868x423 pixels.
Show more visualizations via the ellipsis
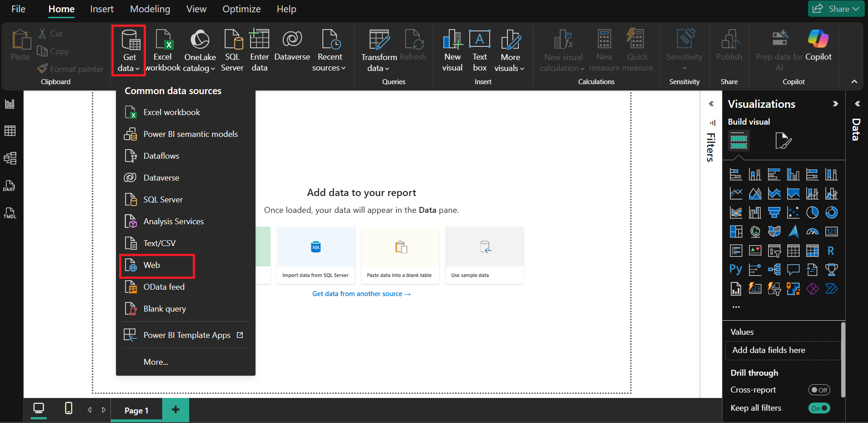point(736,307)
